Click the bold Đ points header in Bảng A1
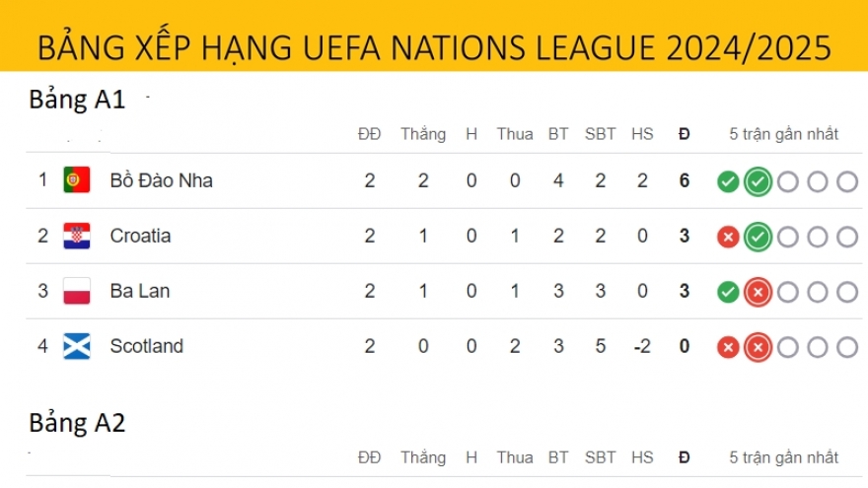The width and height of the screenshot is (868, 488). coord(685,134)
